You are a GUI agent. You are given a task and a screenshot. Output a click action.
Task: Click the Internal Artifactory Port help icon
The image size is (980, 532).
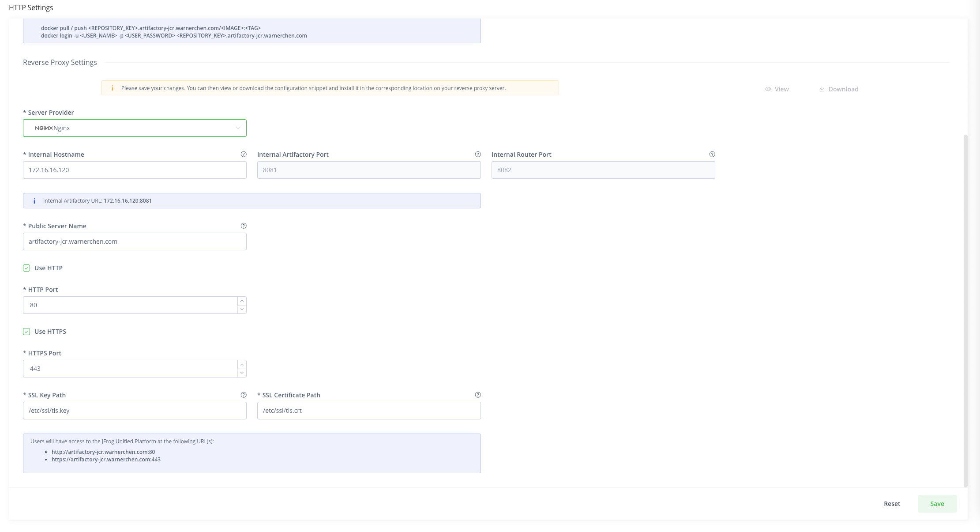point(478,154)
